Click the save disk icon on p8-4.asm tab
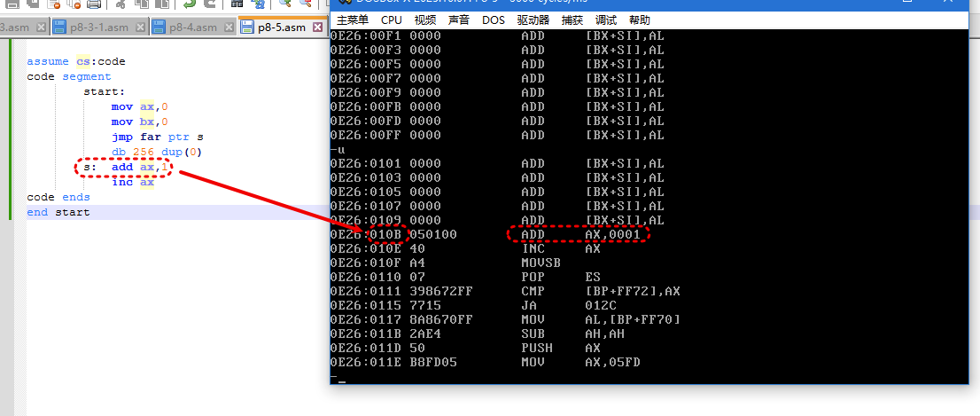The image size is (980, 416). (159, 27)
